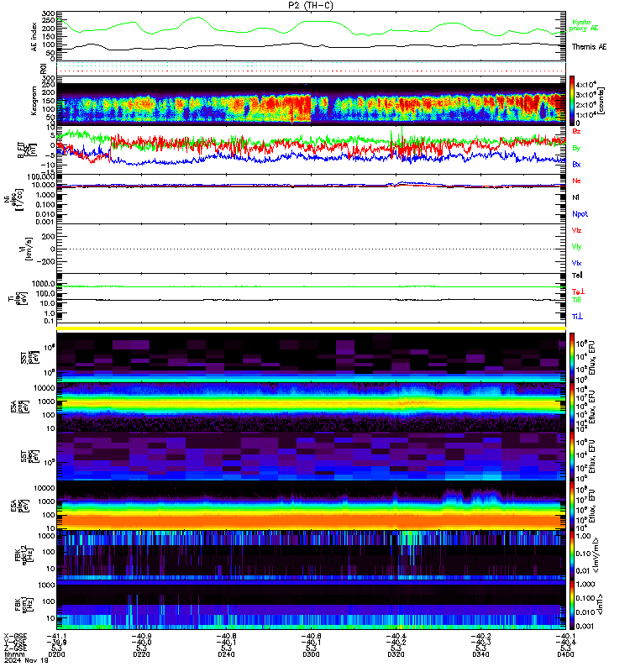Click the SST ions Eflux color bar
Screen dimensions: 630x672
point(572,357)
